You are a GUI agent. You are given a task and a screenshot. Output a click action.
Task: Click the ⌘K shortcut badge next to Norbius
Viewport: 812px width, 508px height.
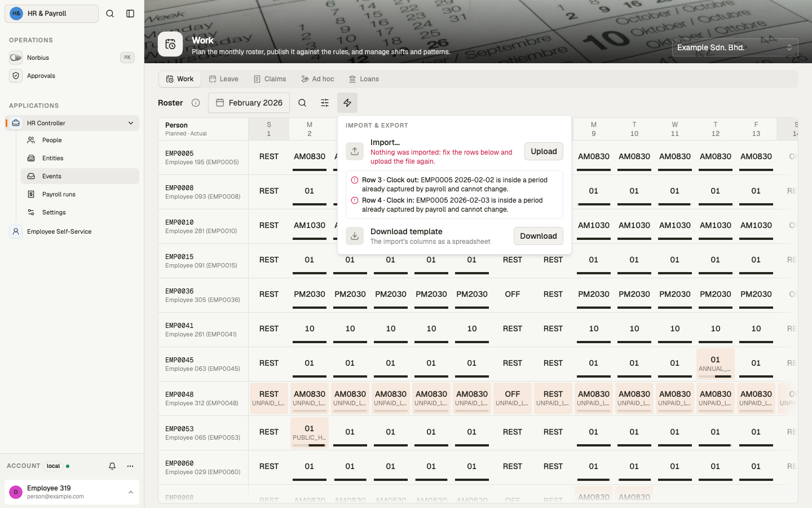(x=127, y=58)
